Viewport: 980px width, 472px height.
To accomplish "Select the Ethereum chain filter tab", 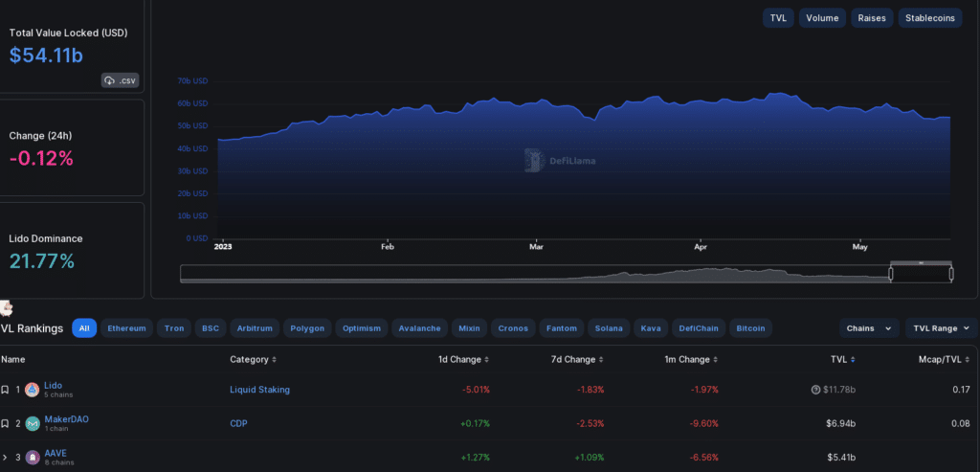I will (126, 328).
